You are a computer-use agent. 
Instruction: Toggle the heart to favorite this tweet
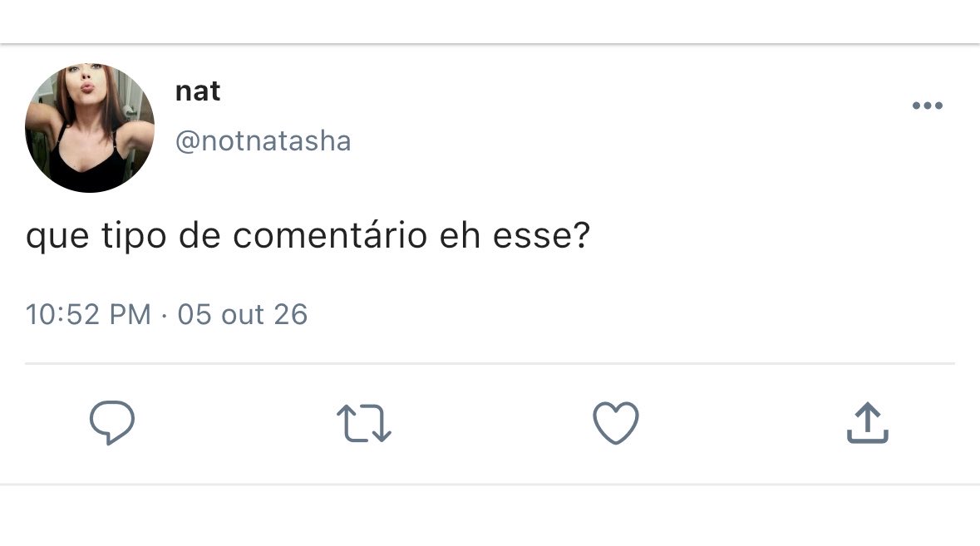tap(616, 423)
